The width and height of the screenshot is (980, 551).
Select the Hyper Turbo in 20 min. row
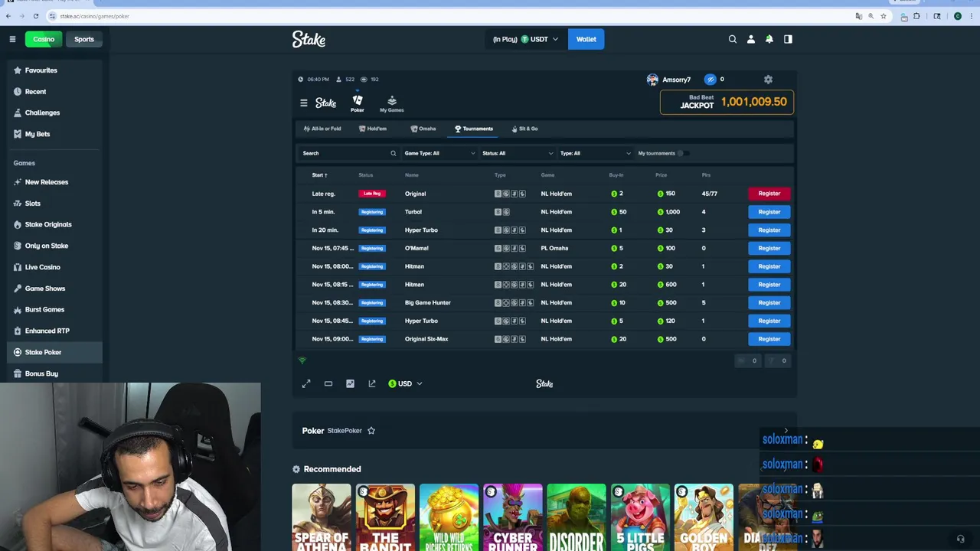(x=545, y=230)
